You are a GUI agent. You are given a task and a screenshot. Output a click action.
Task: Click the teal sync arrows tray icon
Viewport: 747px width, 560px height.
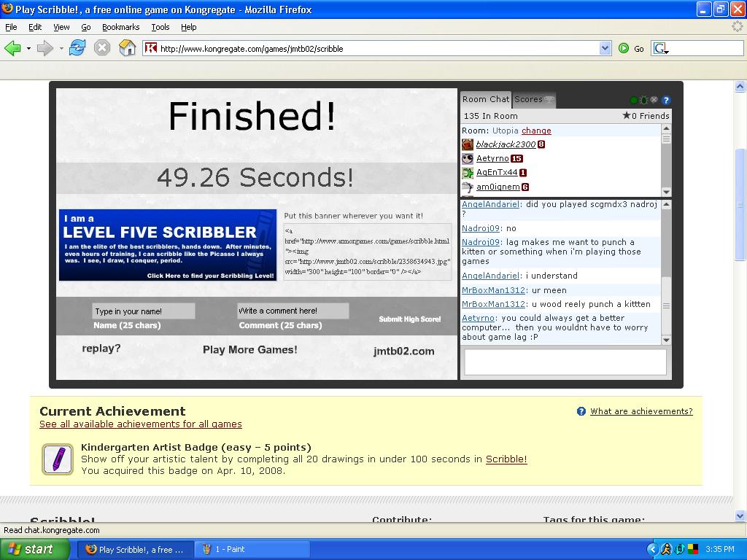click(680, 550)
